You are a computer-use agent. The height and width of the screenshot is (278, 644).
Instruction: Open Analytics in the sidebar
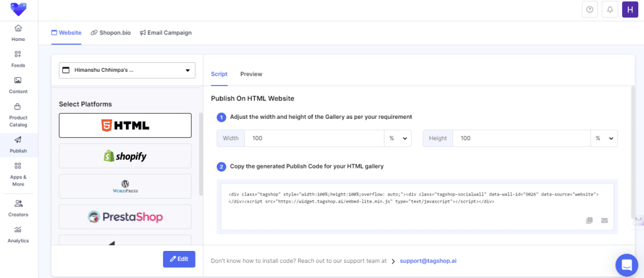click(18, 234)
